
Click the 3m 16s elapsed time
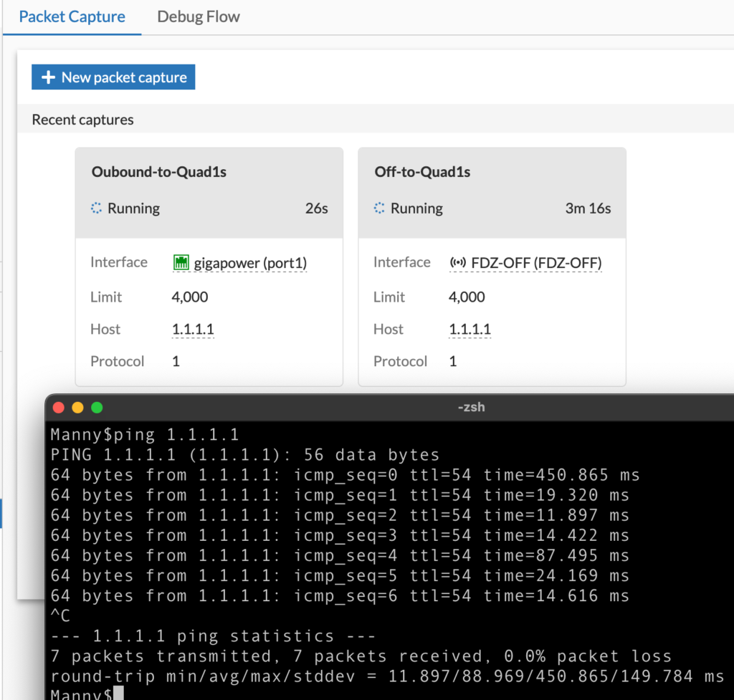[x=588, y=208]
